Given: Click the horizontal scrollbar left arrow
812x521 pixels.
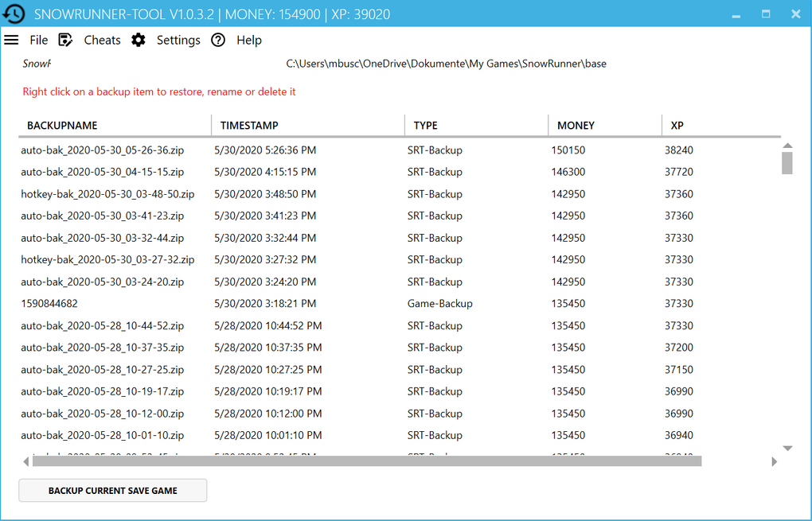Looking at the screenshot, I should point(25,461).
